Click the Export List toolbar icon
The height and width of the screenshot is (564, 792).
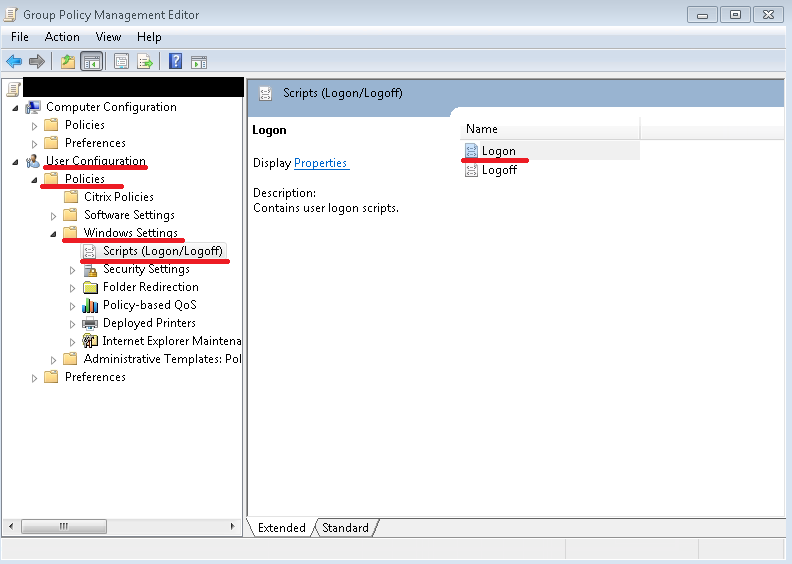145,62
